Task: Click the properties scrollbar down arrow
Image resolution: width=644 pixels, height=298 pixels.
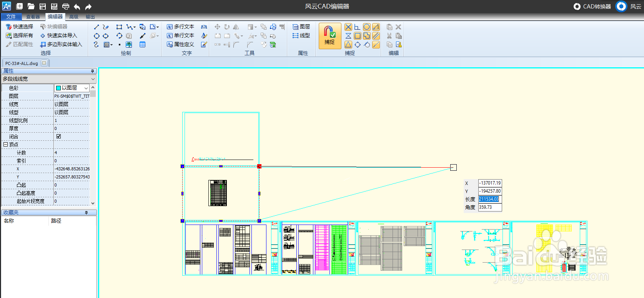Action: click(93, 203)
